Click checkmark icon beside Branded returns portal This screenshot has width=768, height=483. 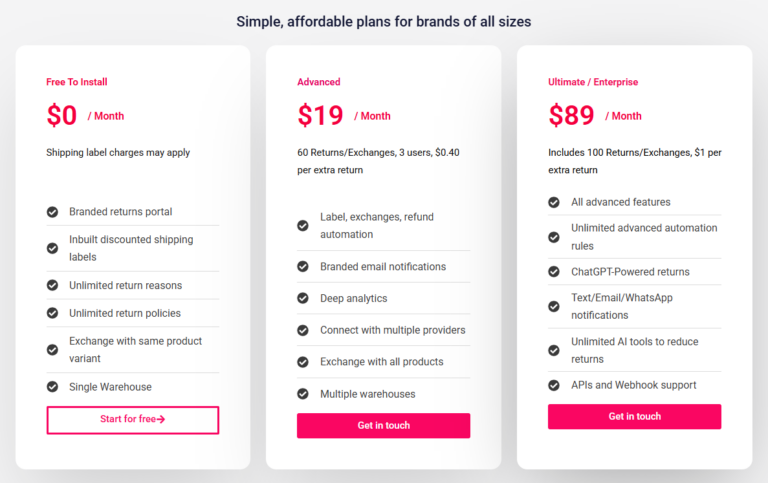pyautogui.click(x=52, y=212)
